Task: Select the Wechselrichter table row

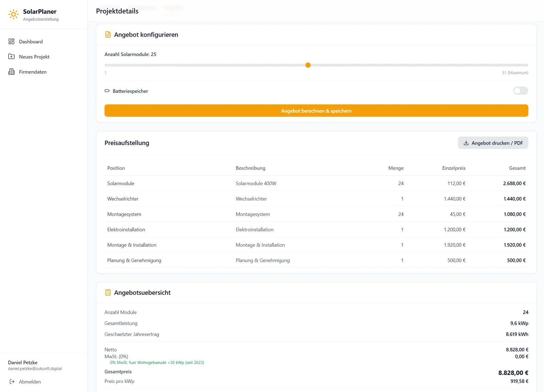Action: point(316,199)
